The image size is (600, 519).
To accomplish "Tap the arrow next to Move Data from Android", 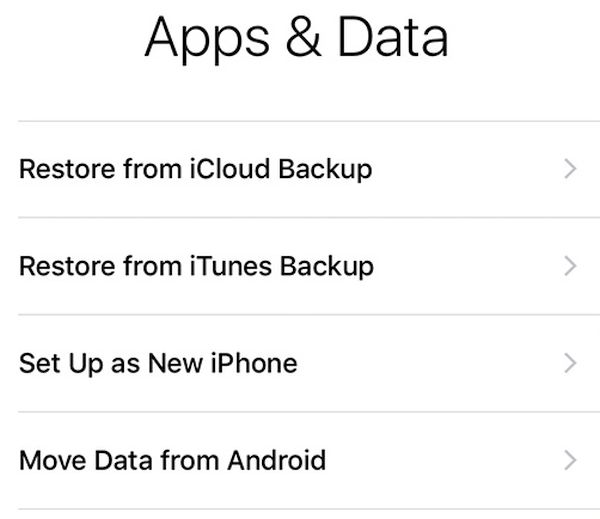I will (570, 460).
